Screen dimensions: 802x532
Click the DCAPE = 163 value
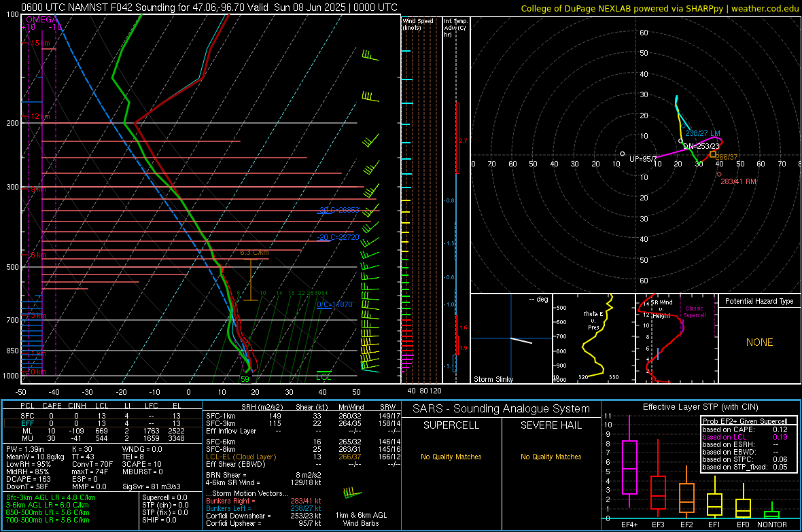(x=29, y=479)
